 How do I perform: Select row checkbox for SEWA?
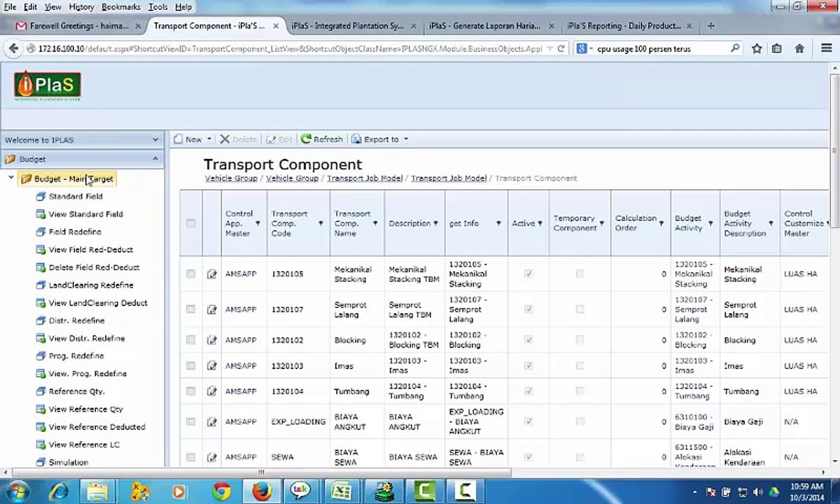tap(191, 456)
